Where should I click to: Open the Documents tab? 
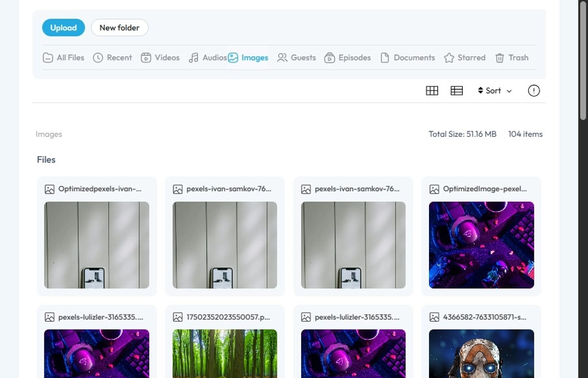pos(408,57)
